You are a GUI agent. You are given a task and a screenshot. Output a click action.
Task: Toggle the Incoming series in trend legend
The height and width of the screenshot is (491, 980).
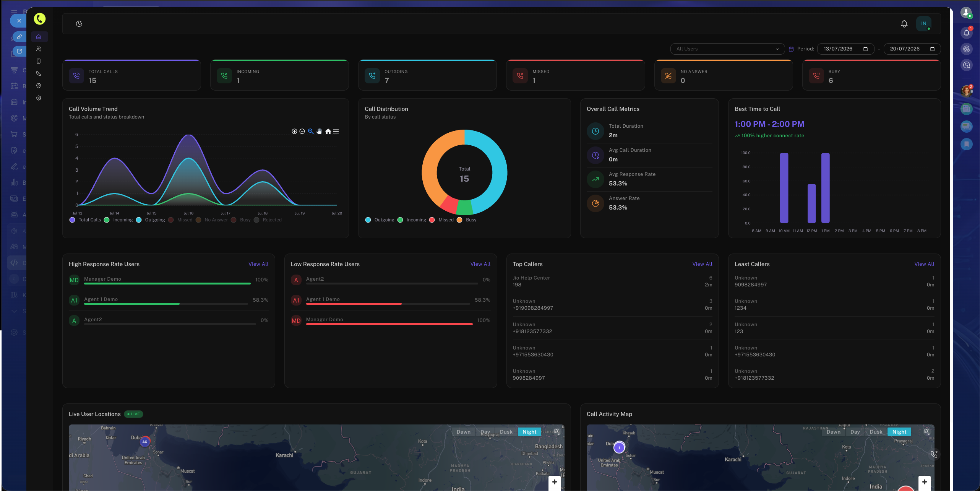tap(118, 220)
